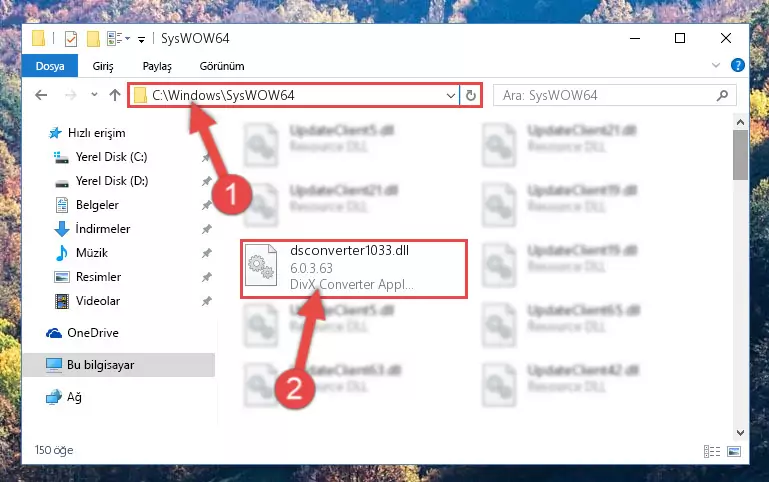The width and height of the screenshot is (769, 482).
Task: Click the folder icon in title bar
Action: 38,38
